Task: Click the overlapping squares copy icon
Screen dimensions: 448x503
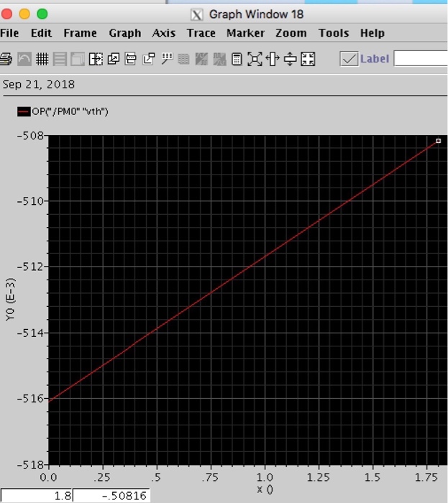Action: [x=114, y=59]
